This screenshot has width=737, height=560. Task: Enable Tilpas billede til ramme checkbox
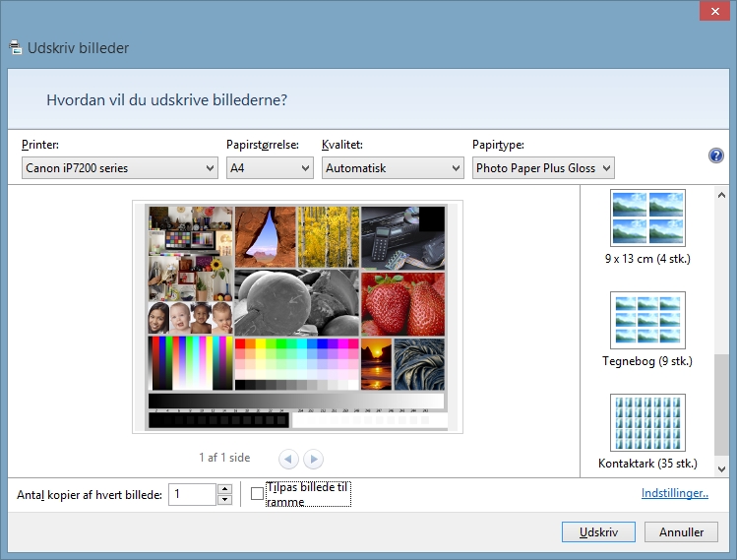258,494
